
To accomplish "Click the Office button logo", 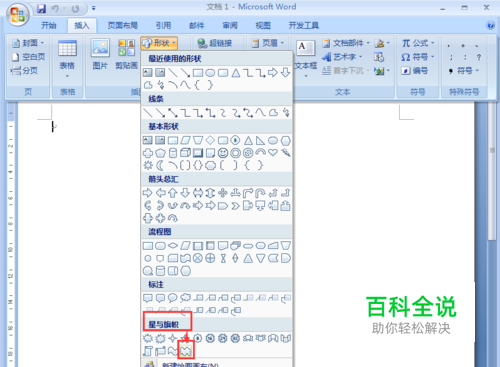I will (x=17, y=15).
